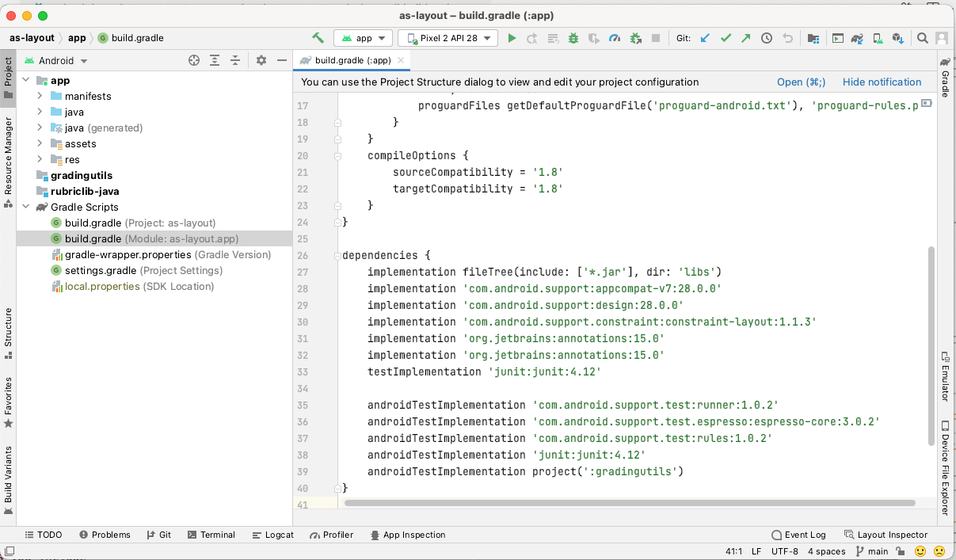Click Run Anything console icon in toolbar
This screenshot has height=560, width=956.
(x=837, y=38)
